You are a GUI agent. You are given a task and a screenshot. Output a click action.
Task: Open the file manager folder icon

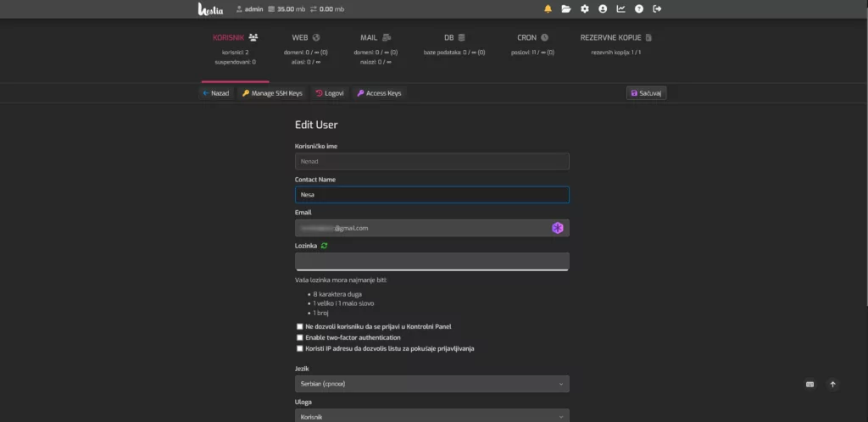pyautogui.click(x=565, y=8)
